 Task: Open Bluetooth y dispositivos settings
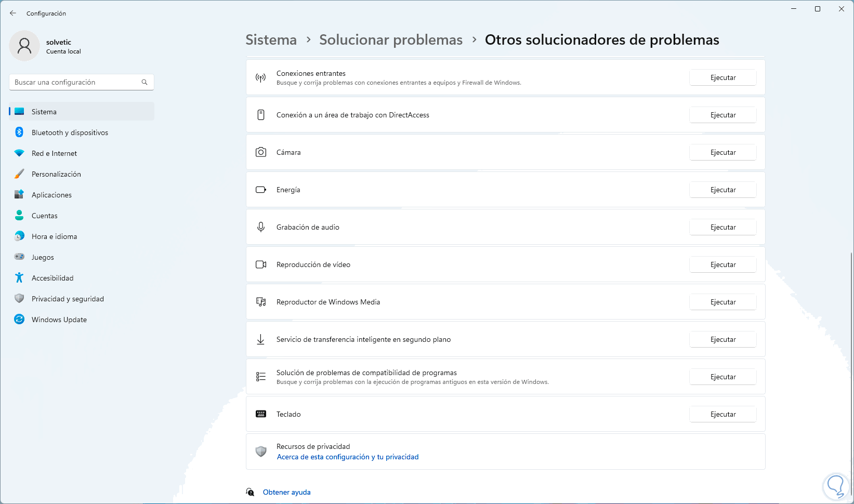pyautogui.click(x=70, y=132)
